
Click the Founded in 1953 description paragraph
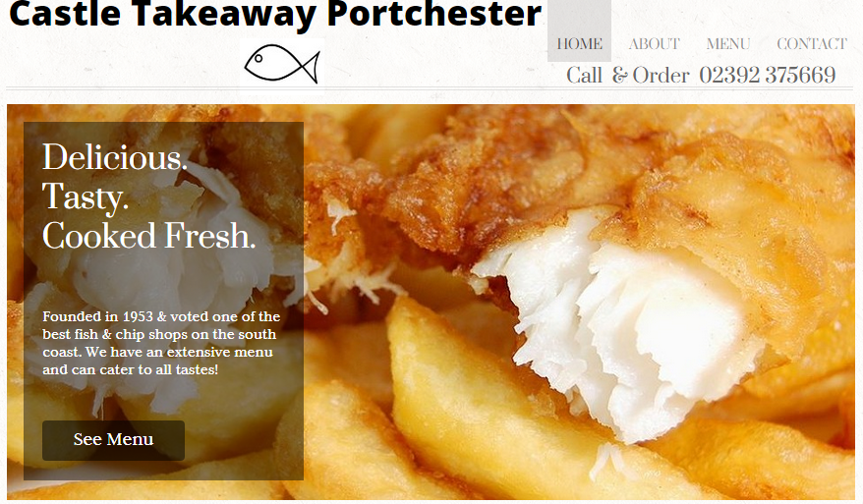tap(161, 343)
